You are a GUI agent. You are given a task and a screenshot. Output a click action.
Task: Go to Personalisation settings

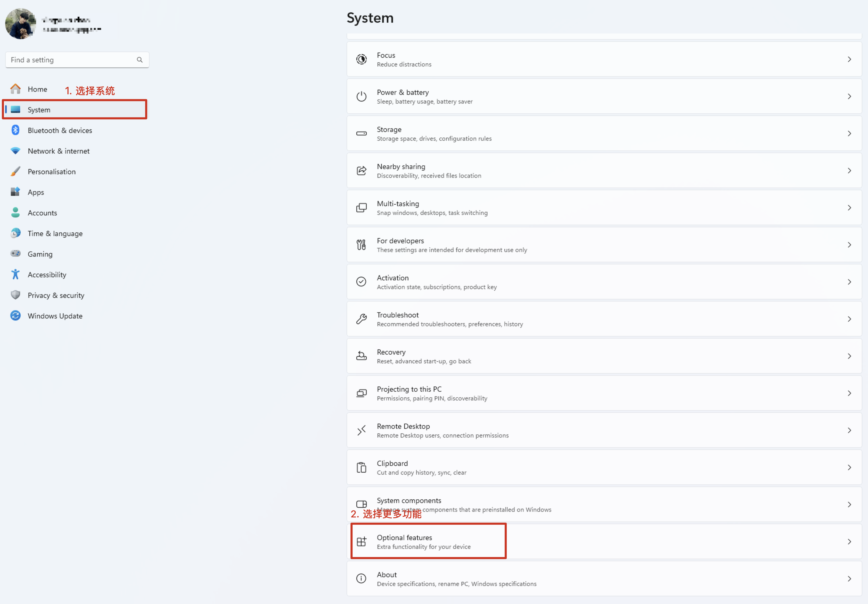coord(77,171)
